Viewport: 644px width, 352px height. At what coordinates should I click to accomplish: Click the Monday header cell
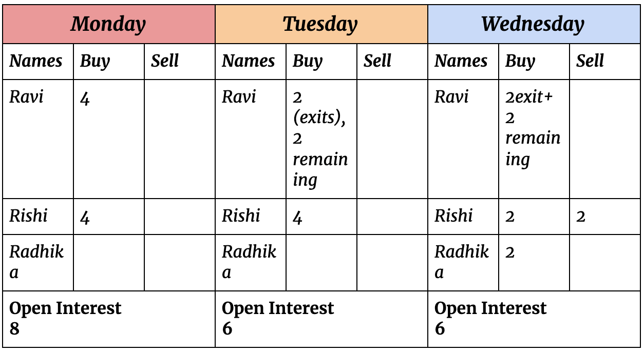click(x=108, y=24)
